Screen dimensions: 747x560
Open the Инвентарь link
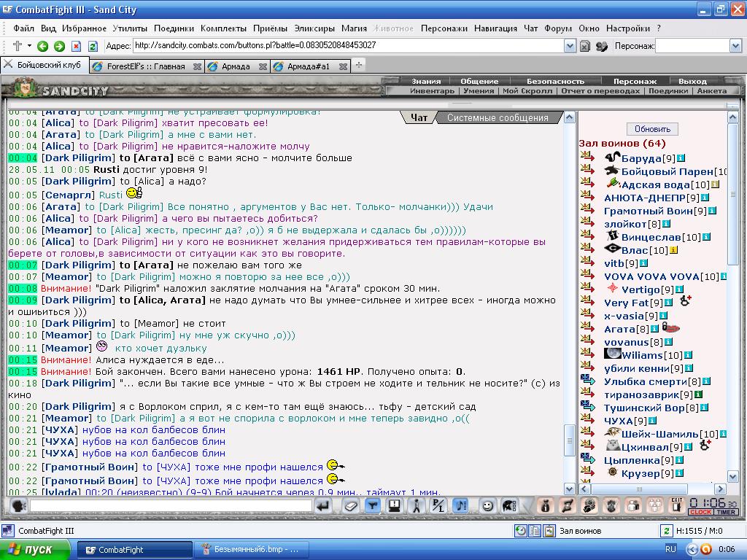[x=432, y=90]
